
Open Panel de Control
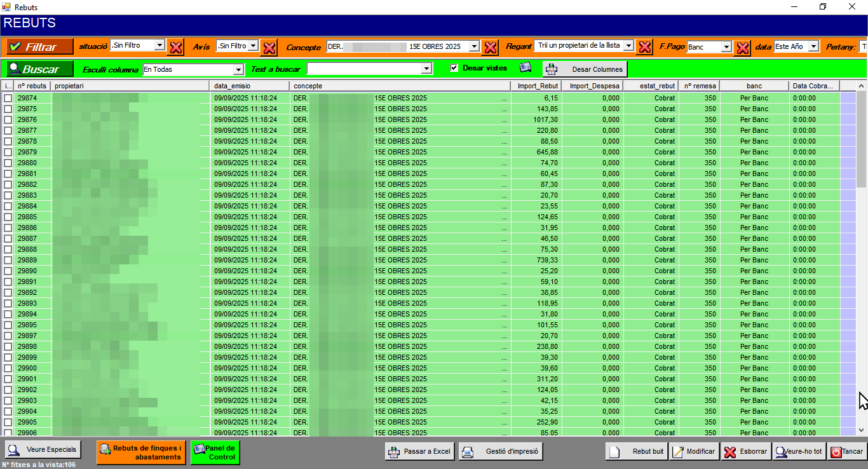pyautogui.click(x=215, y=452)
